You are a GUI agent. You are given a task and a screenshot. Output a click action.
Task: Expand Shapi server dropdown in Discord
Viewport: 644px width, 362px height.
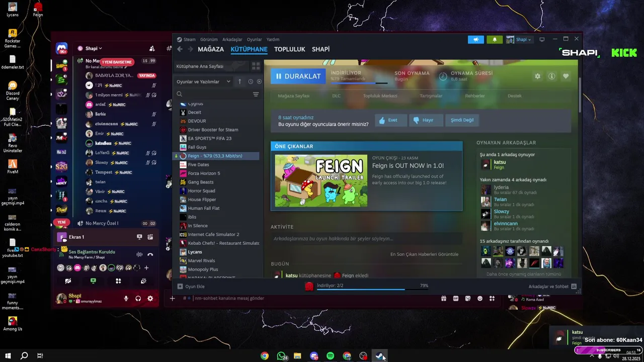pos(93,49)
